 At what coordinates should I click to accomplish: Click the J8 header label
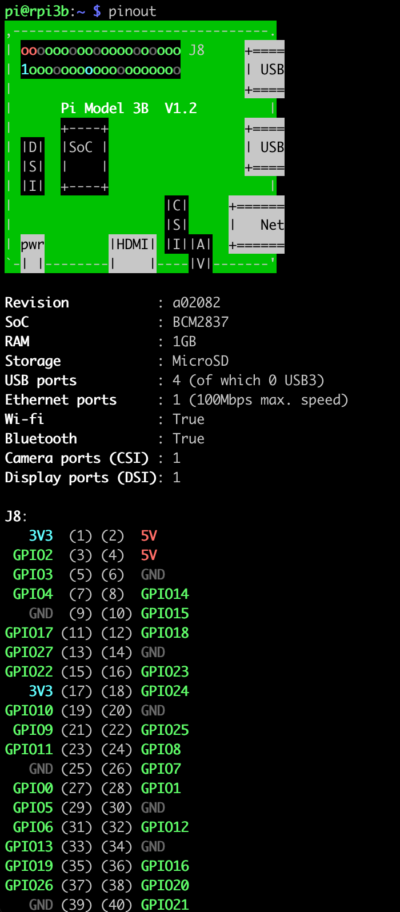pyautogui.click(x=197, y=50)
